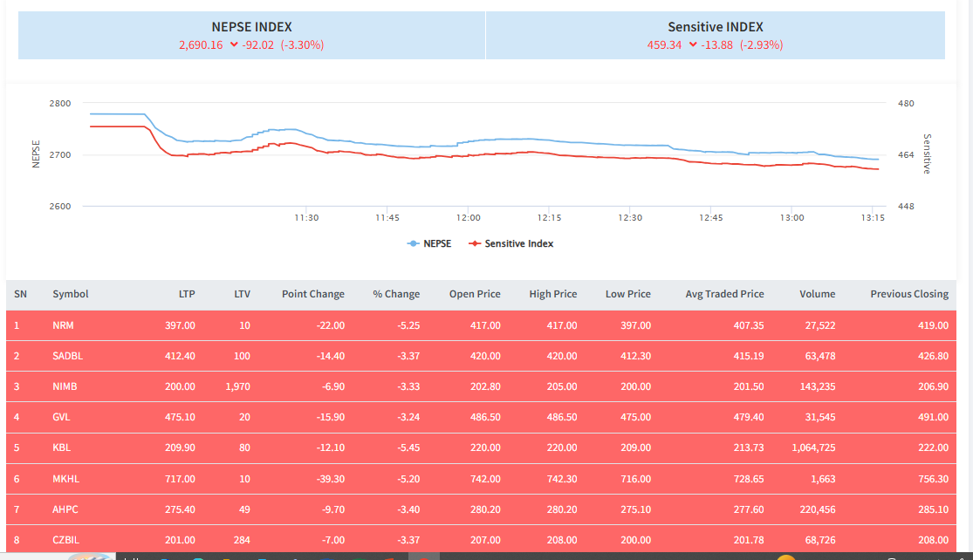Click the 12:00 time marker on chart
973x560 pixels.
(x=469, y=218)
